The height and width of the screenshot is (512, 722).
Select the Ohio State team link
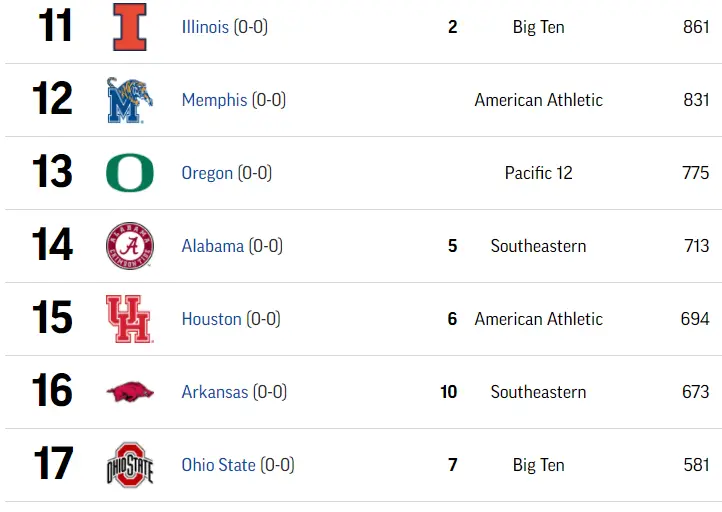click(218, 465)
